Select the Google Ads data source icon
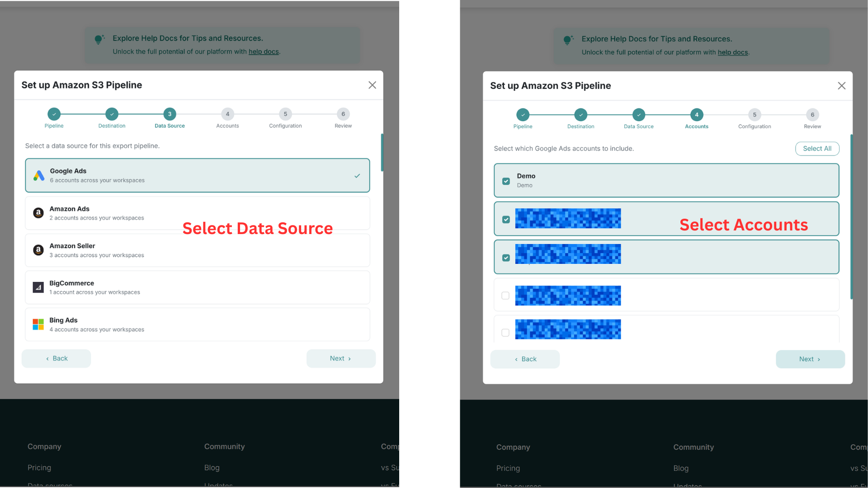The width and height of the screenshot is (868, 488). coord(38,175)
